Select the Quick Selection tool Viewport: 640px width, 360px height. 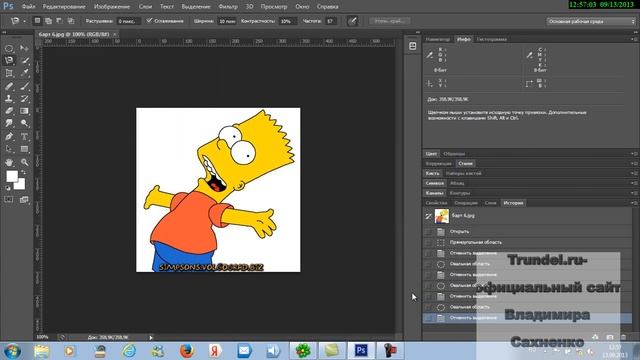24,61
